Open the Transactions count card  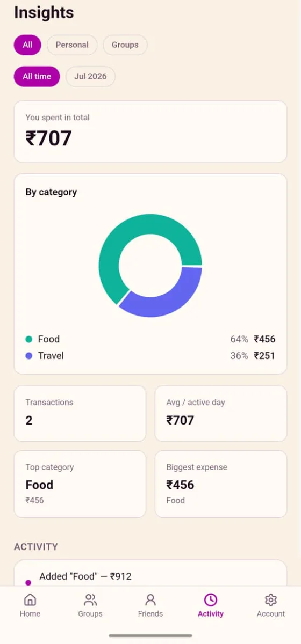click(x=80, y=413)
